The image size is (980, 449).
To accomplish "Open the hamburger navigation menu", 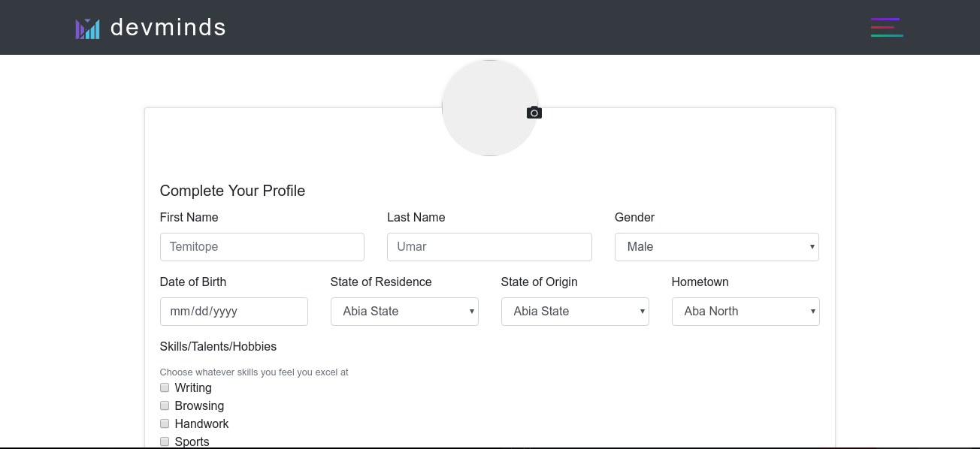I will coord(887,27).
